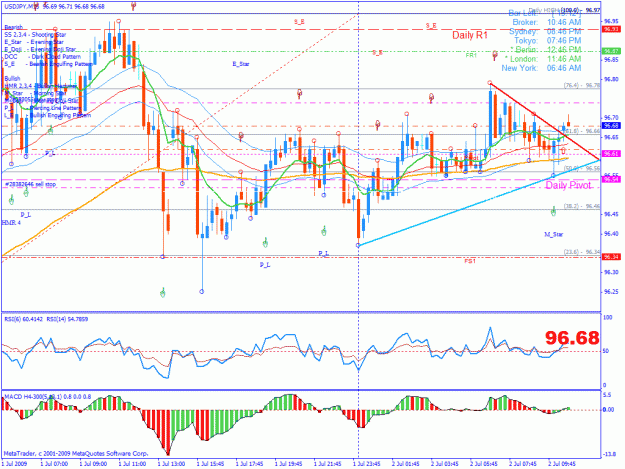The height and width of the screenshot is (469, 625).
Task: Click the S_E Bearish Engulfing Pattern legend line
Action: click(x=48, y=64)
